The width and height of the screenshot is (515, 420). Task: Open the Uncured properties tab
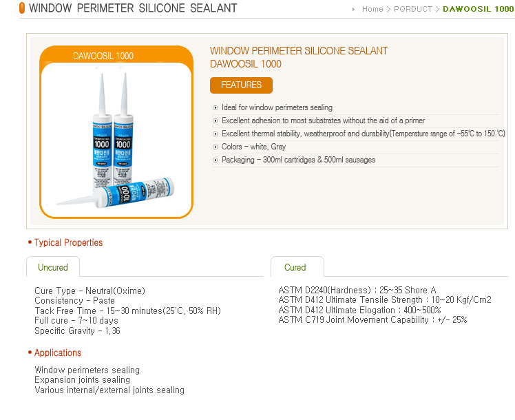pyautogui.click(x=53, y=267)
